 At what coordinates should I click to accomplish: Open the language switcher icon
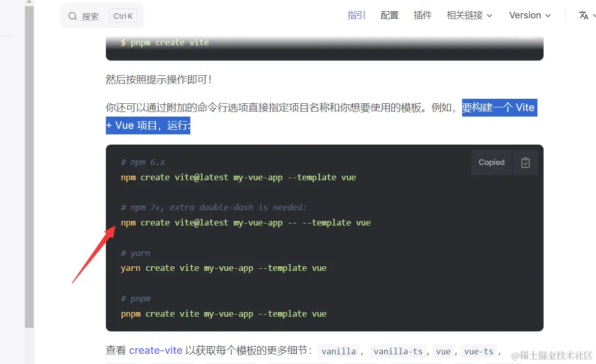pos(583,15)
